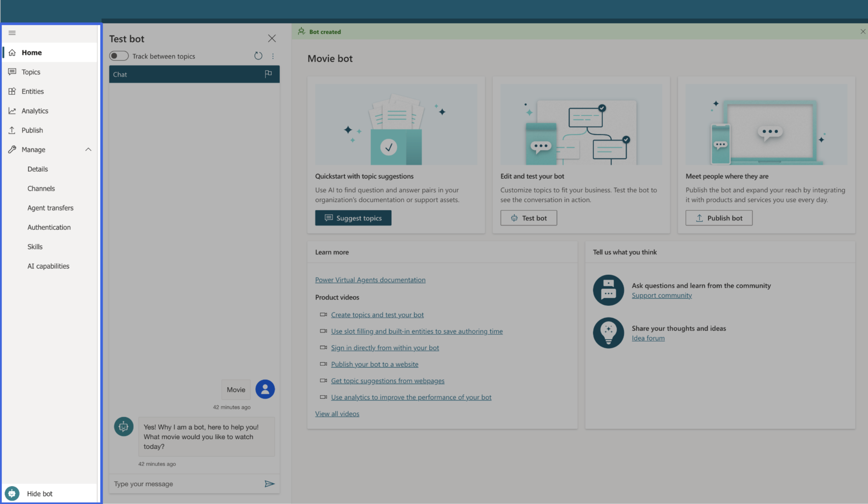This screenshot has height=504, width=868.
Task: Open the test bot more options menu
Action: 273,56
